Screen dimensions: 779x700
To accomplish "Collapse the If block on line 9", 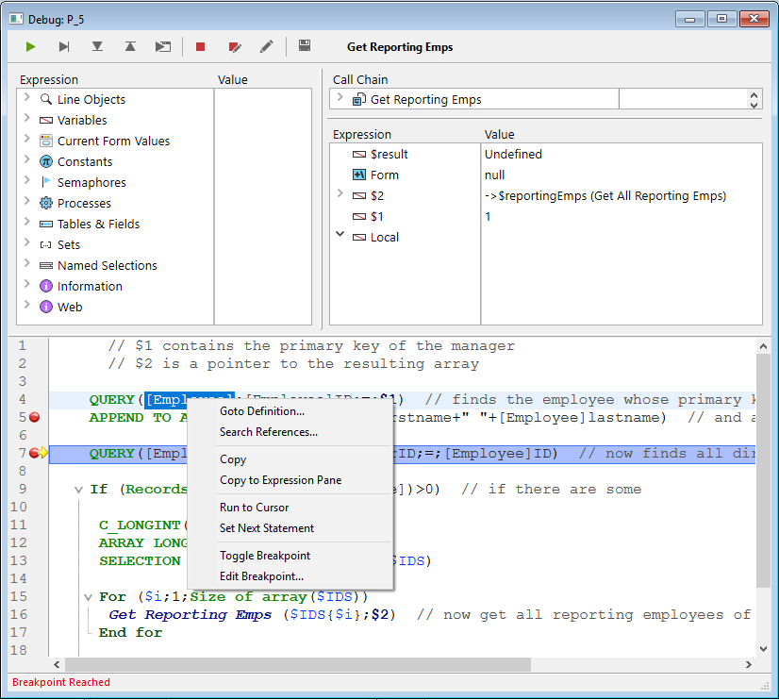I will tap(78, 490).
